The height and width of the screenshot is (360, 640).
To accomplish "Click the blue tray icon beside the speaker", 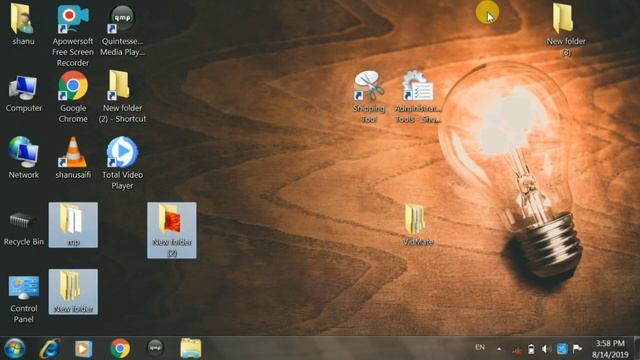I will click(562, 349).
